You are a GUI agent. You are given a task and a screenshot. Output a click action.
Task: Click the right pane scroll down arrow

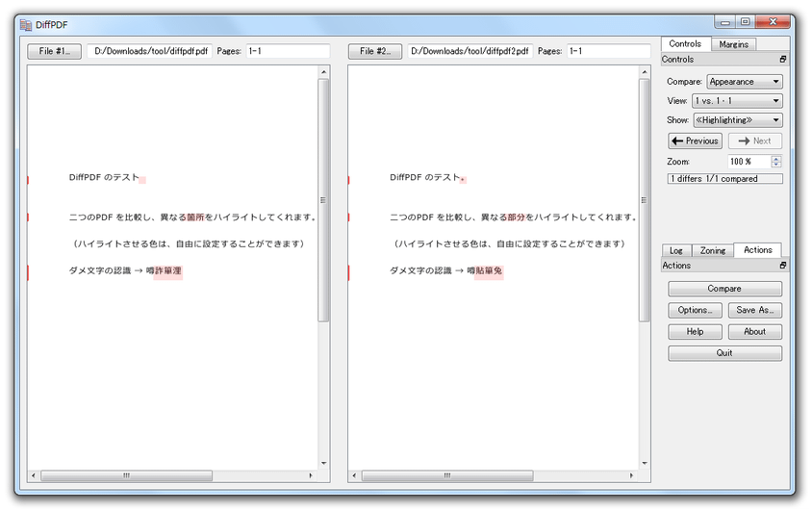(x=645, y=464)
